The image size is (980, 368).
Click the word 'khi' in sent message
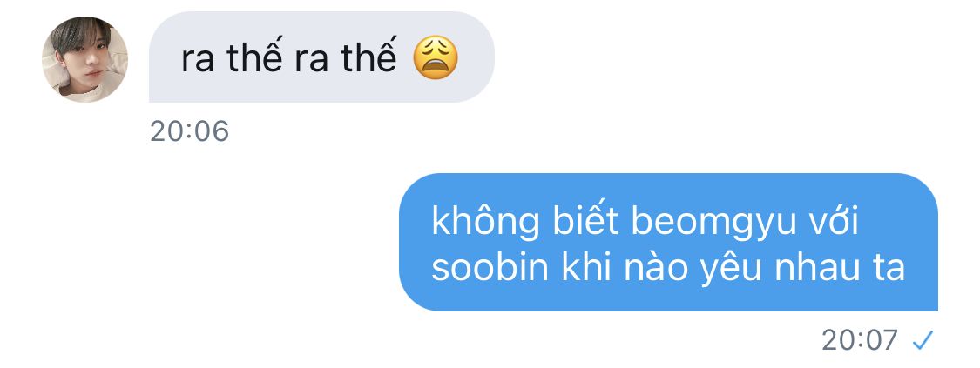(585, 267)
